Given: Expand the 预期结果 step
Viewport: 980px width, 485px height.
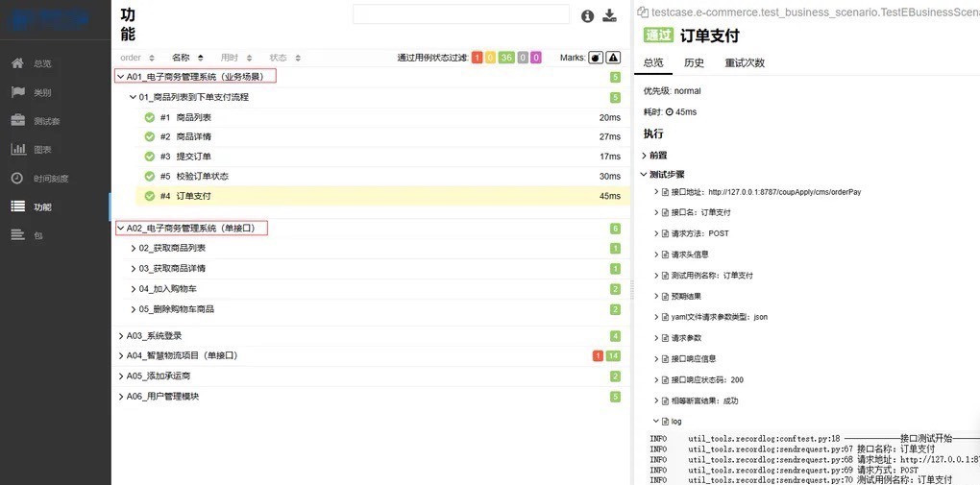Looking at the screenshot, I should pos(677,296).
